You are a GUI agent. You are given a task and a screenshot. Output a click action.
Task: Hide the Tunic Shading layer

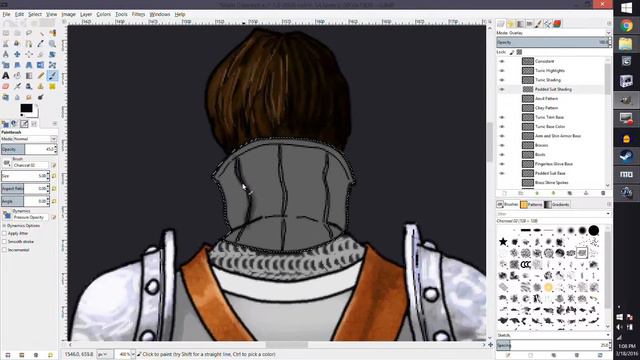[502, 80]
